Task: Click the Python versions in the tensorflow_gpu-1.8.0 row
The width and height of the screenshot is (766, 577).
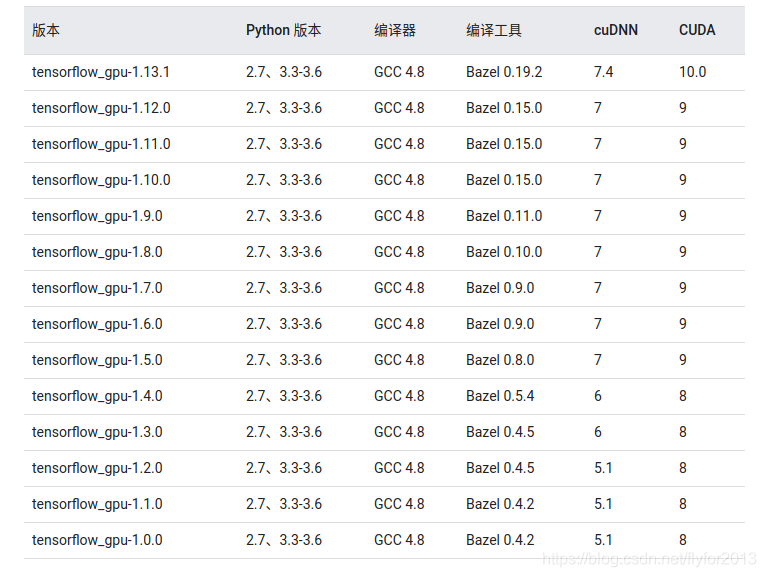Action: (x=284, y=252)
